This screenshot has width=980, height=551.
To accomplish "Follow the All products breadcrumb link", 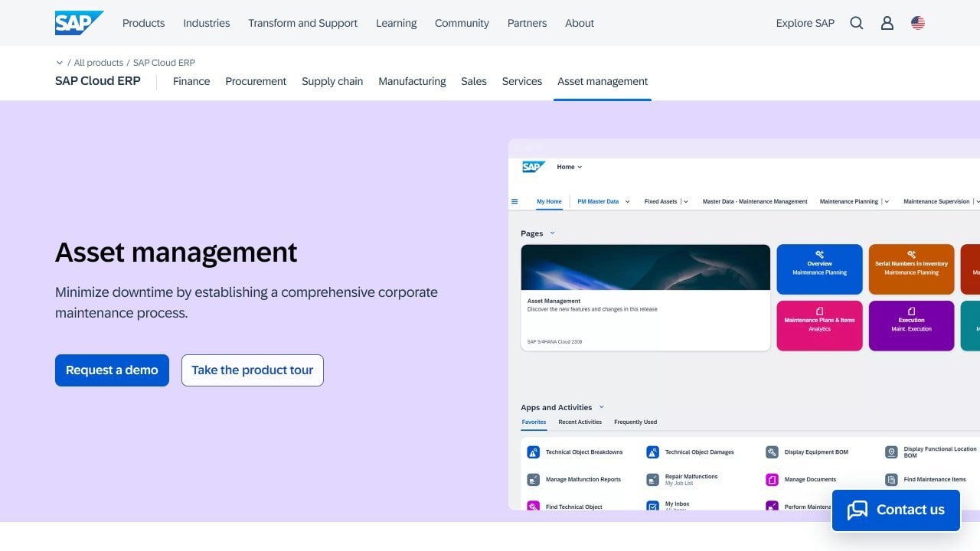I will [98, 63].
